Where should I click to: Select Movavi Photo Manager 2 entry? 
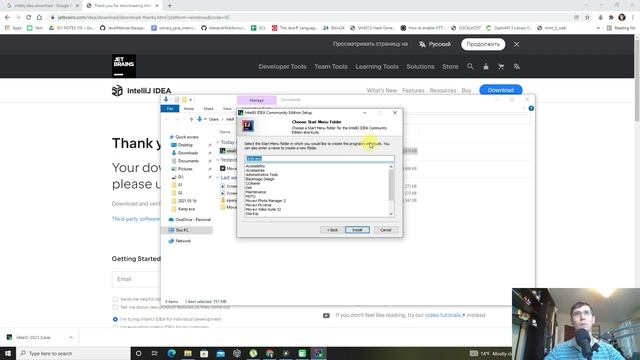click(266, 200)
